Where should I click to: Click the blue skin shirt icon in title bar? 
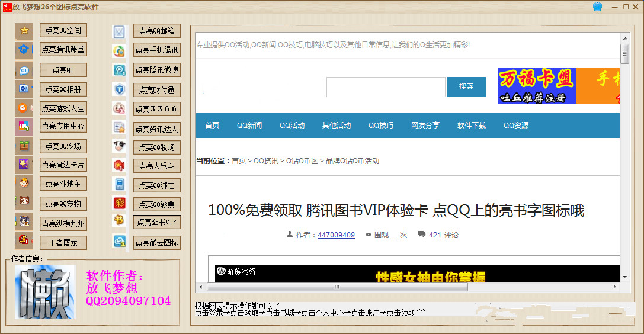coord(598,7)
